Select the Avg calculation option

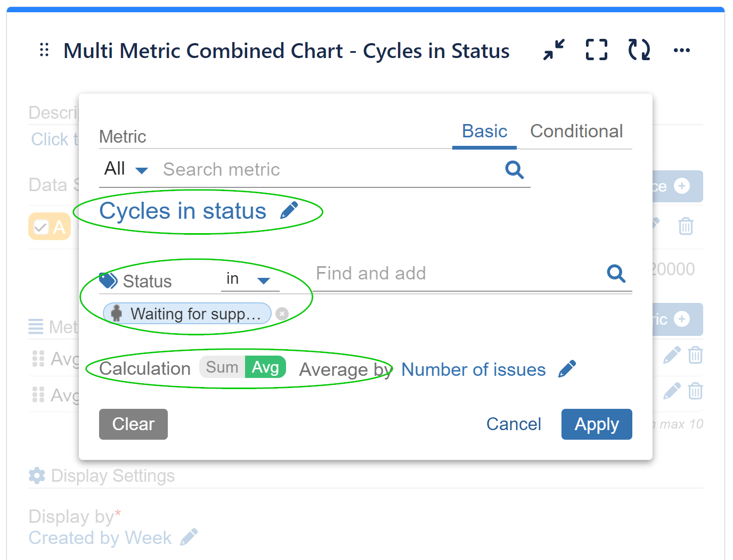265,367
